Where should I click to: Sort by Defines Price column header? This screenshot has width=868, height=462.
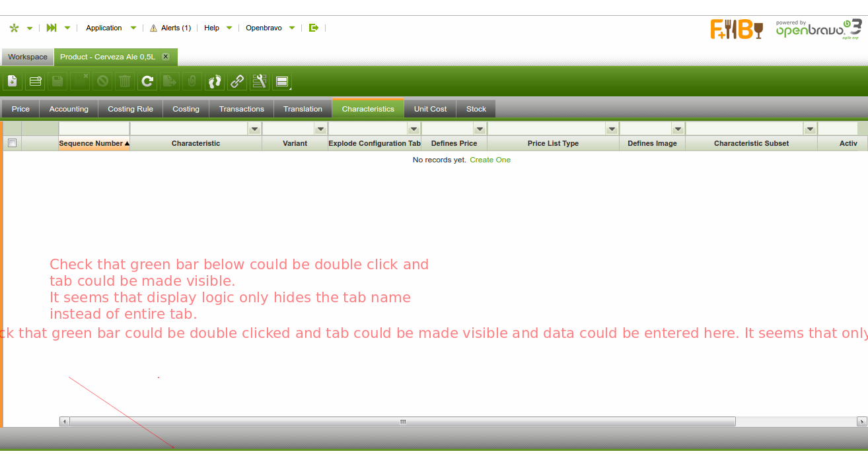[x=454, y=143]
